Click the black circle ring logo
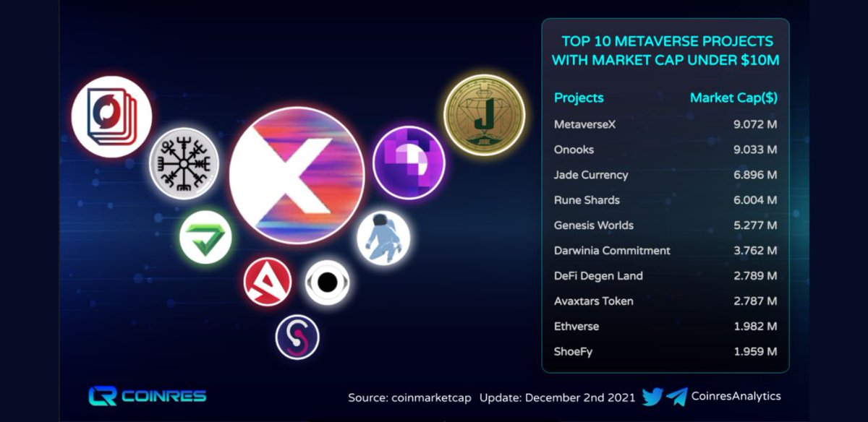The width and height of the screenshot is (868, 422). pos(328,282)
